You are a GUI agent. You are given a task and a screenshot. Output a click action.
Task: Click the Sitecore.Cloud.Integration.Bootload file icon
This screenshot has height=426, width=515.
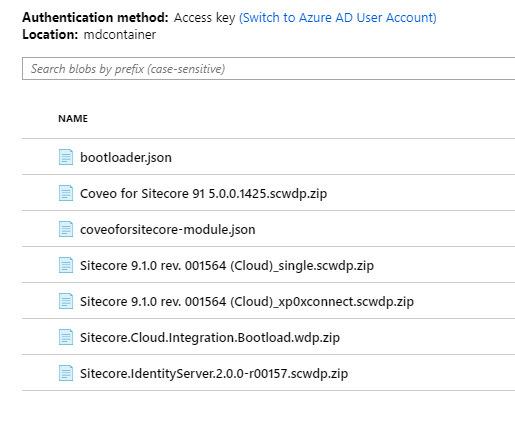click(x=66, y=337)
